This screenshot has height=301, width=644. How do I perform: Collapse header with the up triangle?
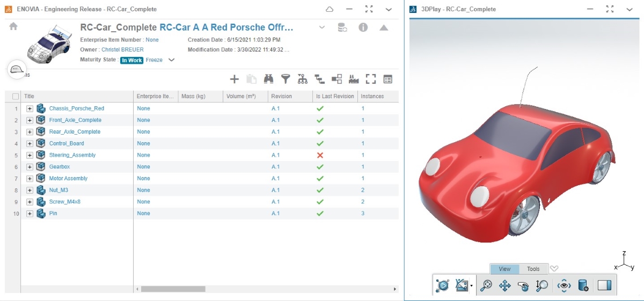coord(384,27)
